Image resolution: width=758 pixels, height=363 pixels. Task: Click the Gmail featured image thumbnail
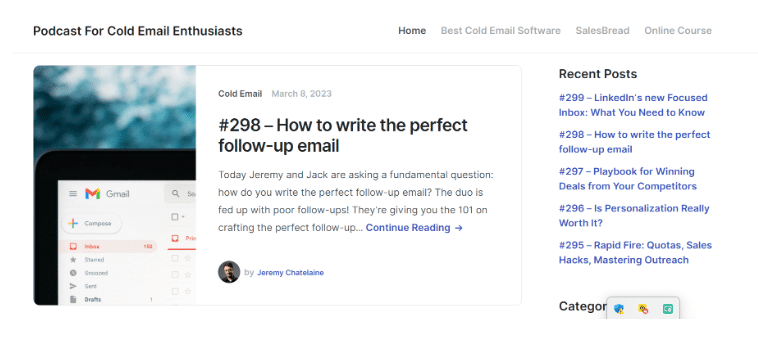coord(115,186)
